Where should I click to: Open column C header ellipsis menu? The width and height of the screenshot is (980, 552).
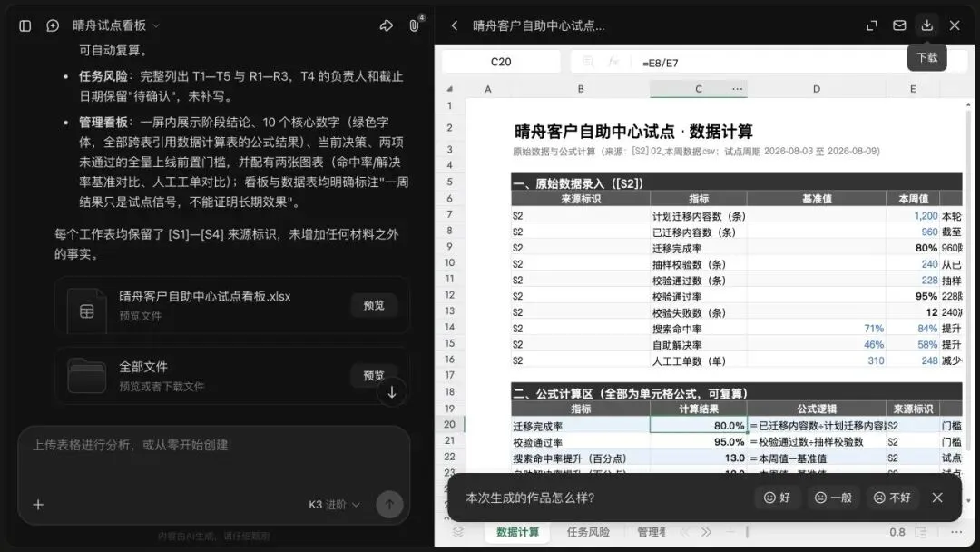pyautogui.click(x=738, y=89)
